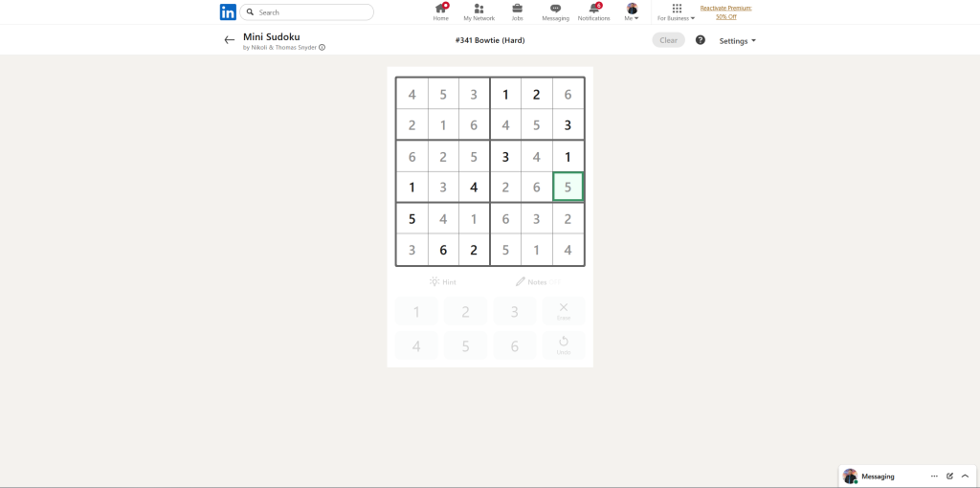Open the Messaging panel profile avatar
This screenshot has width=980, height=488.
coord(850,477)
